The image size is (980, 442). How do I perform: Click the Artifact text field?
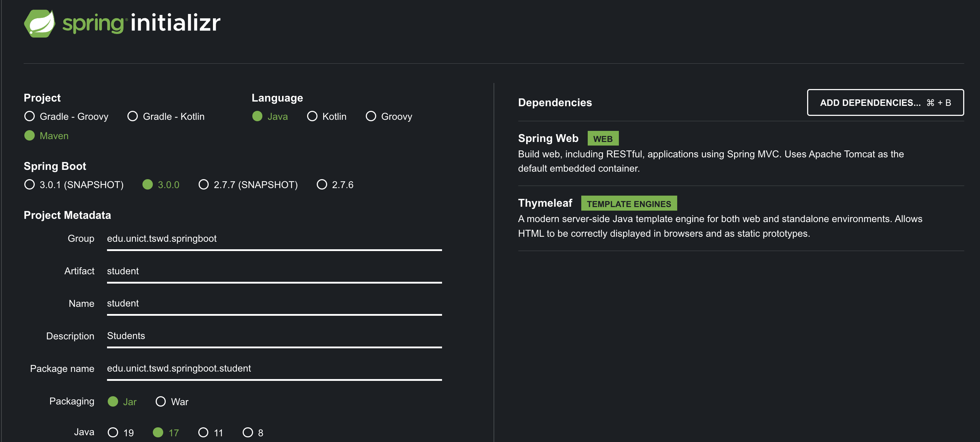click(274, 271)
